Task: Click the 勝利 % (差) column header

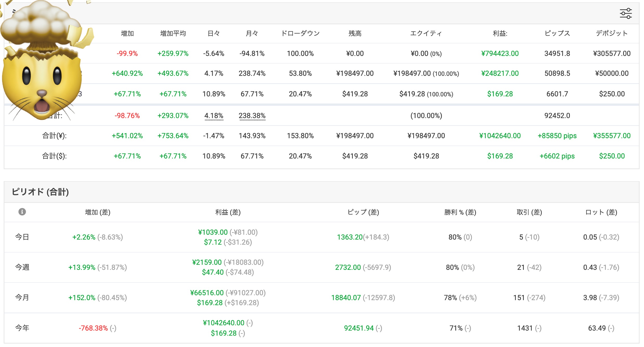Action: pos(460,212)
